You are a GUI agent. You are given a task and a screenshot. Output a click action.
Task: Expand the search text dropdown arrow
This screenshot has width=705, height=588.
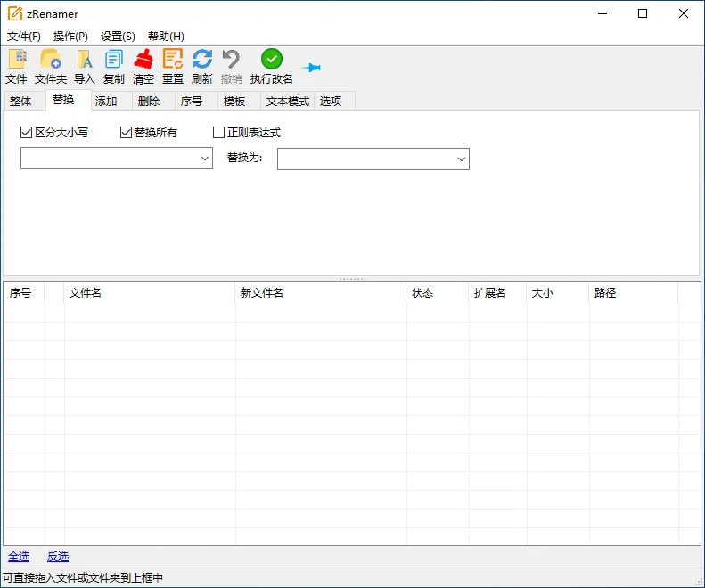204,159
